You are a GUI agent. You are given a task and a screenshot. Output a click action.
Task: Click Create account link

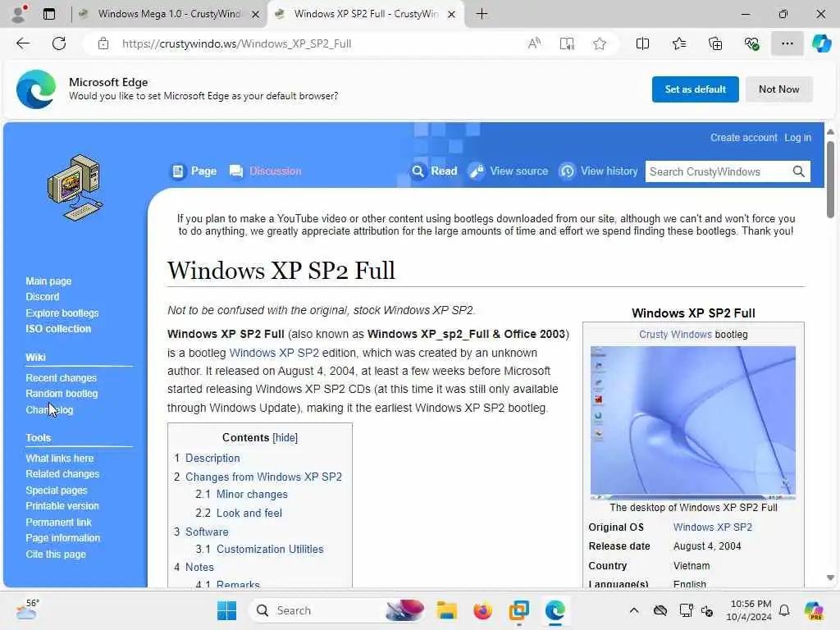[743, 138]
